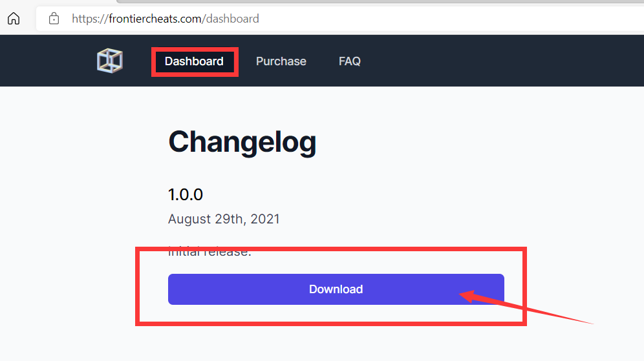Select the 1.0.0 version number
Viewport: 644px width, 361px height.
point(185,194)
